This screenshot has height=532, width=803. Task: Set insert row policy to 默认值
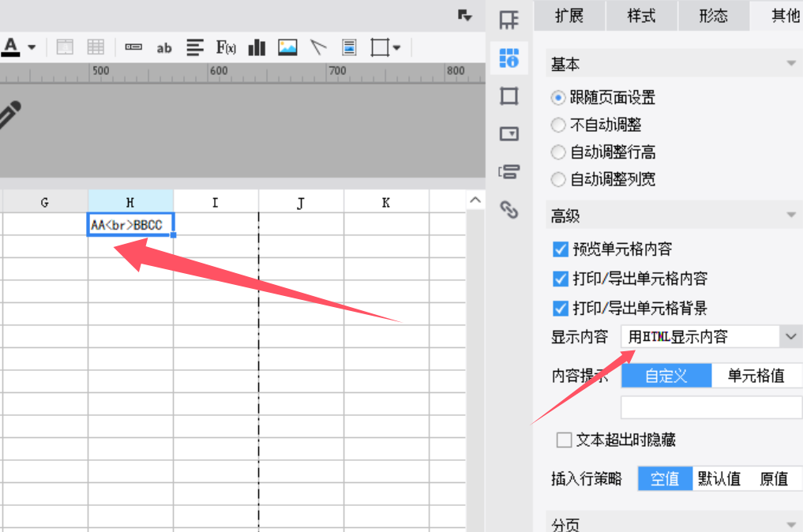719,478
